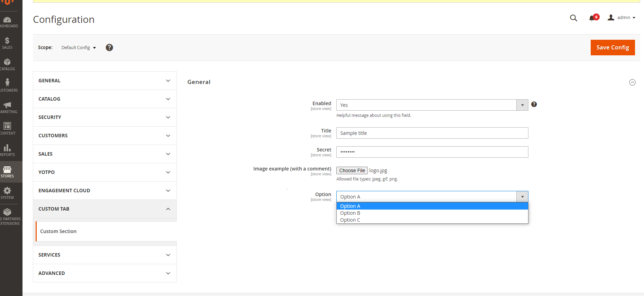Expand the SERVICES config tab
644x296 pixels.
point(105,255)
